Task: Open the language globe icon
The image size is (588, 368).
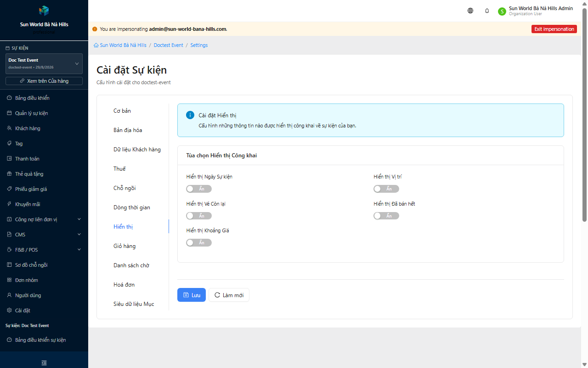Action: coord(470,11)
